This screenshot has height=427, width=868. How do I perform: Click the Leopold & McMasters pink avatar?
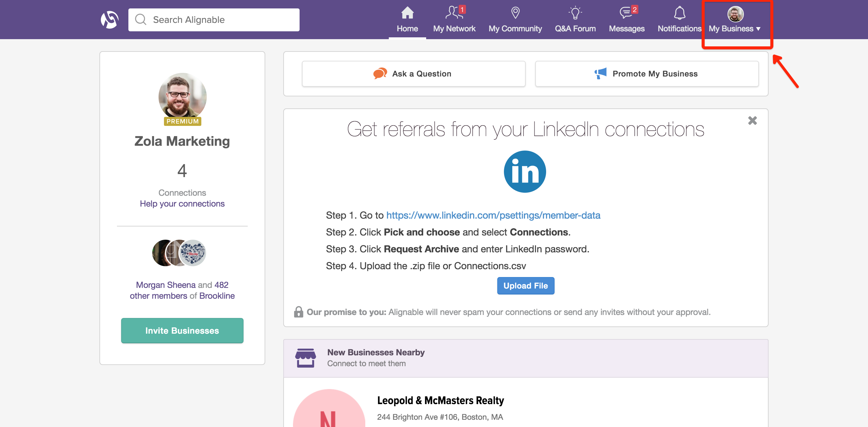pyautogui.click(x=329, y=408)
